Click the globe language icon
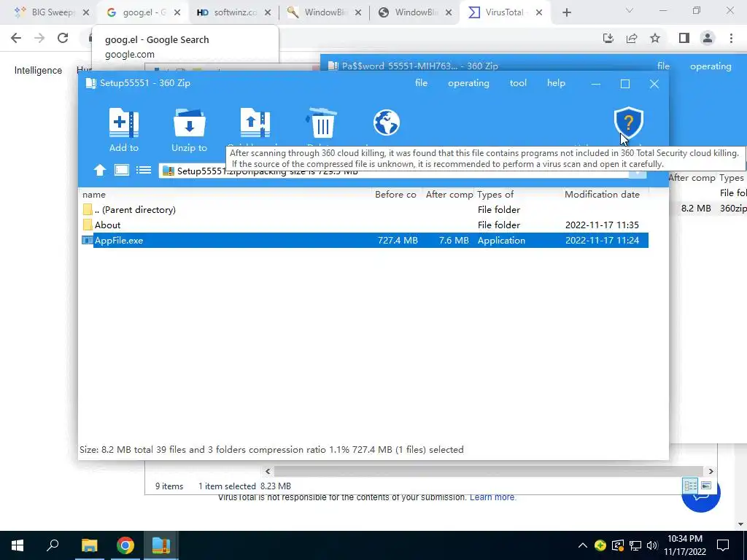747x560 pixels. (x=387, y=122)
